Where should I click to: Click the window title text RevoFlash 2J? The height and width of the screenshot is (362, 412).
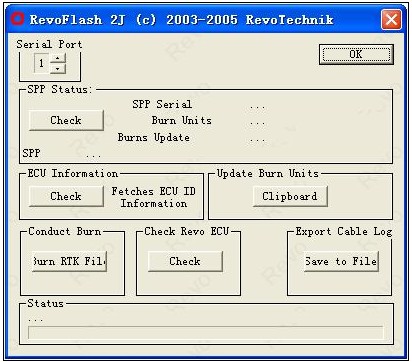(x=77, y=20)
